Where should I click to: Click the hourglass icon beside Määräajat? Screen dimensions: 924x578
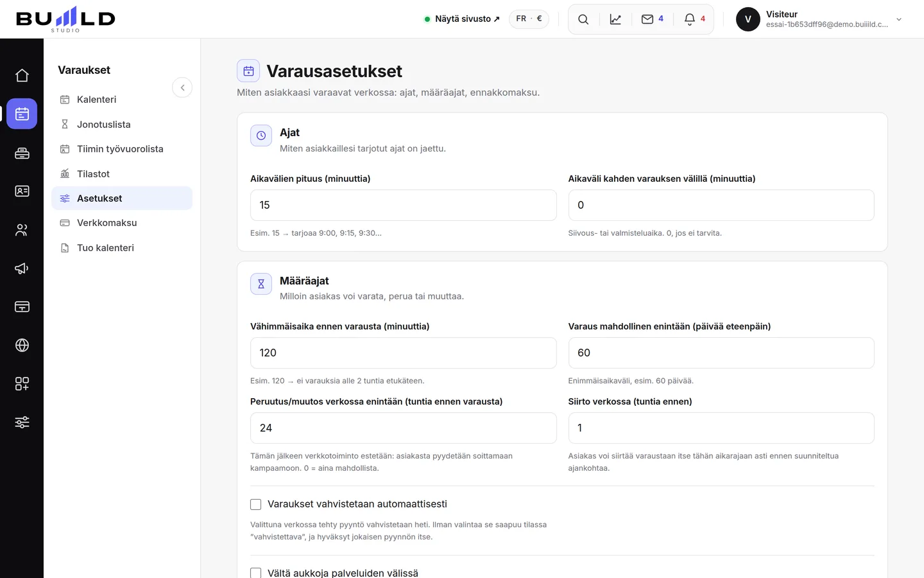coord(261,283)
